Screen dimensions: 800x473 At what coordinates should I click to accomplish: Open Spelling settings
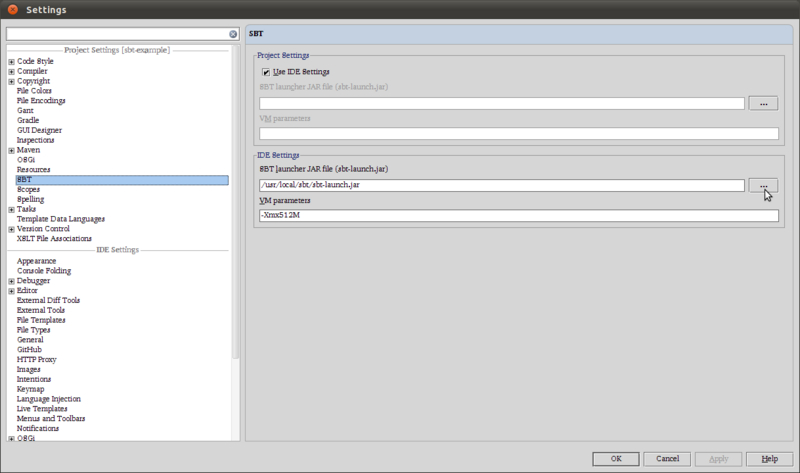pyautogui.click(x=30, y=199)
